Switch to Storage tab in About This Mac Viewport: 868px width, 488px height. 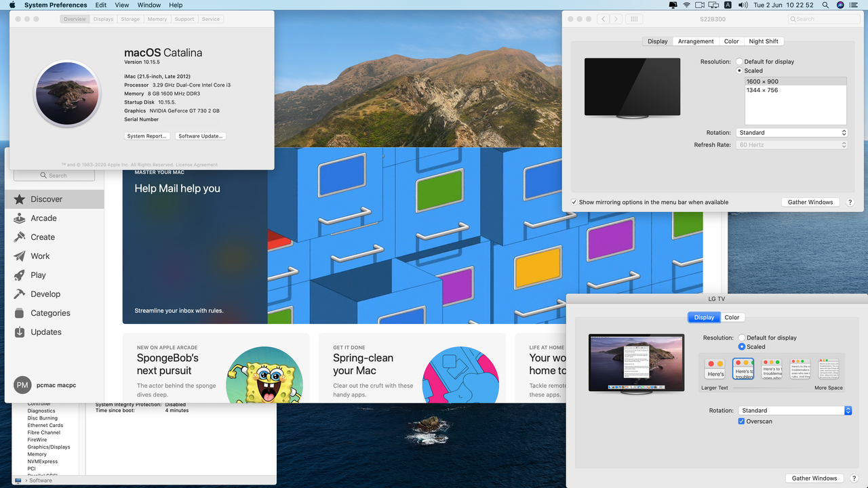pyautogui.click(x=130, y=19)
